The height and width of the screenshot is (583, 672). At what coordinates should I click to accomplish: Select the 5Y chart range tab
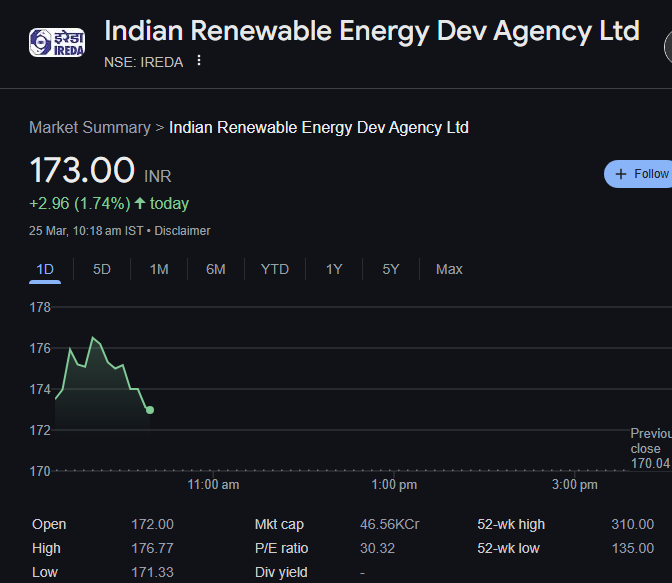click(390, 269)
